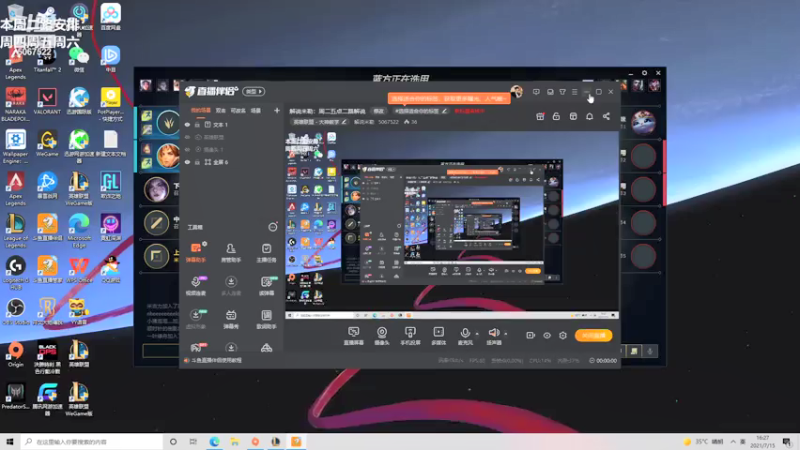Click the orange 关闭直播 button
The image size is (800, 450).
click(x=593, y=335)
